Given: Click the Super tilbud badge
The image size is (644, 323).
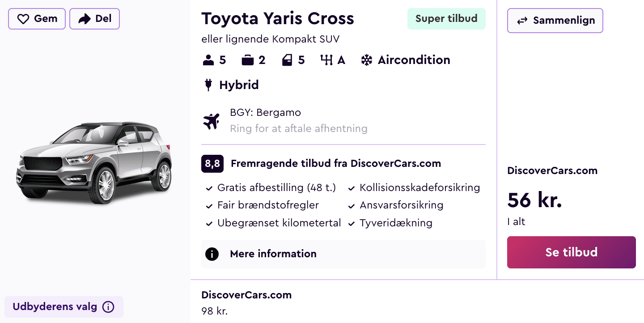Looking at the screenshot, I should (446, 19).
